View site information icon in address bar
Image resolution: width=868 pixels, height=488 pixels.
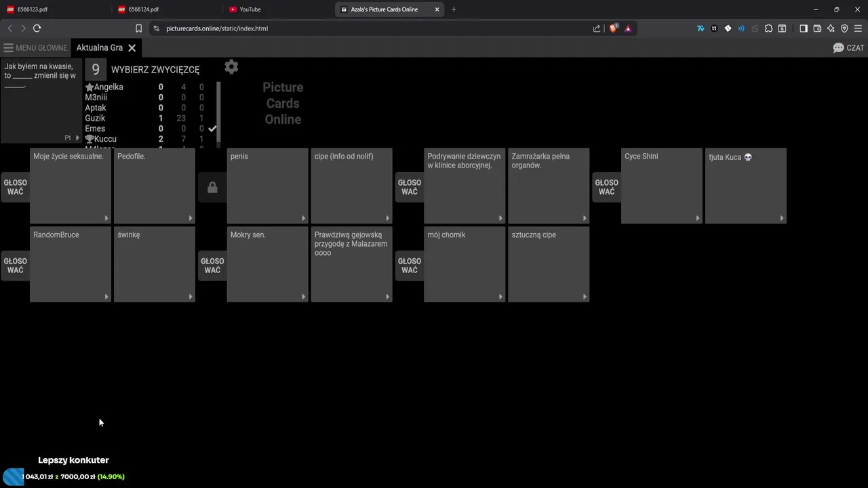[156, 28]
